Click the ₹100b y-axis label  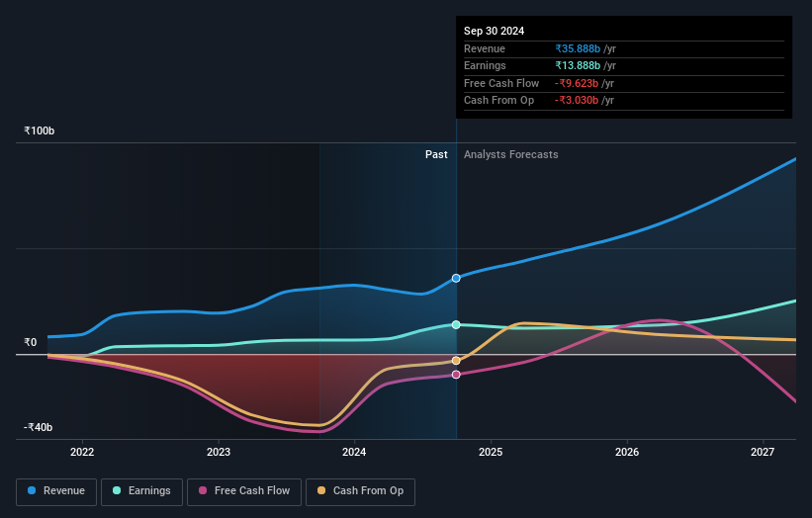pyautogui.click(x=40, y=130)
